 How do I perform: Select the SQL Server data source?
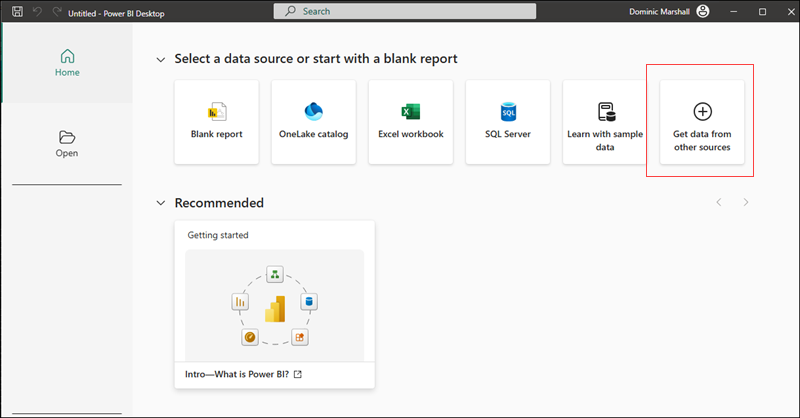[x=507, y=122]
